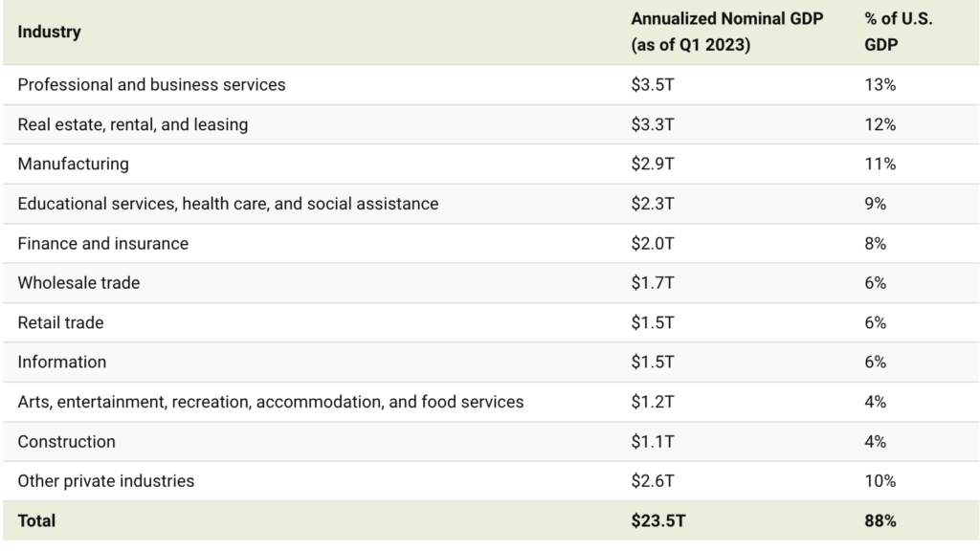Click the Total row label
980x551 pixels.
[37, 521]
